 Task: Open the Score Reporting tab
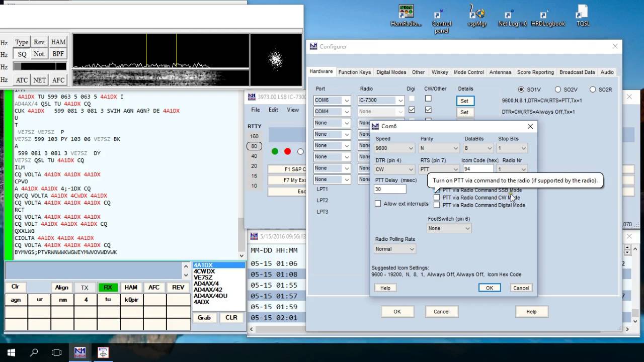coord(535,72)
